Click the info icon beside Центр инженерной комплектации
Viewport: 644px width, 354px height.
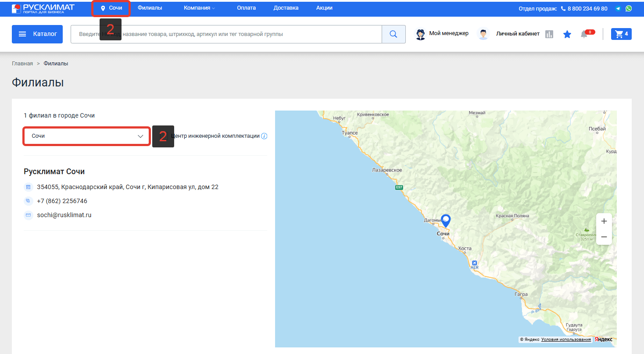[264, 136]
